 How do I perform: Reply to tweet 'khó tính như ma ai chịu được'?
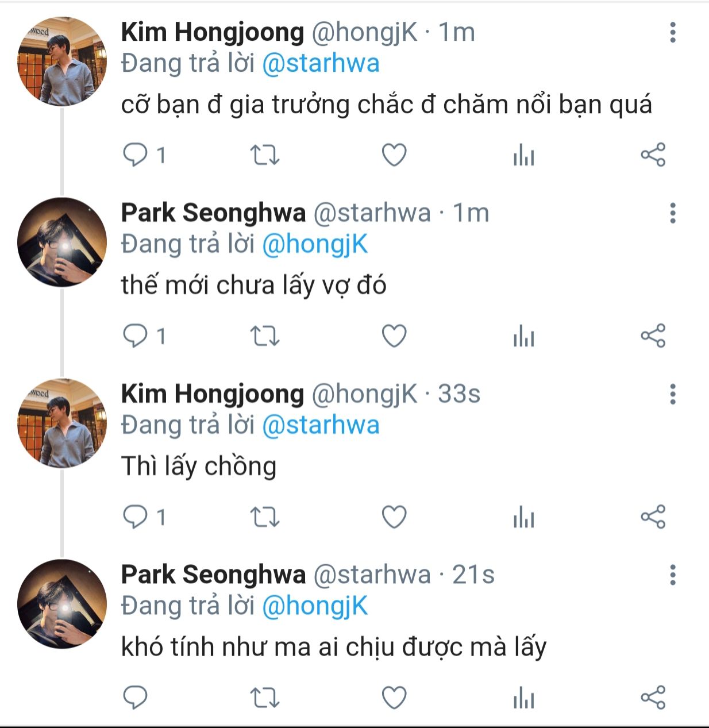click(x=136, y=698)
